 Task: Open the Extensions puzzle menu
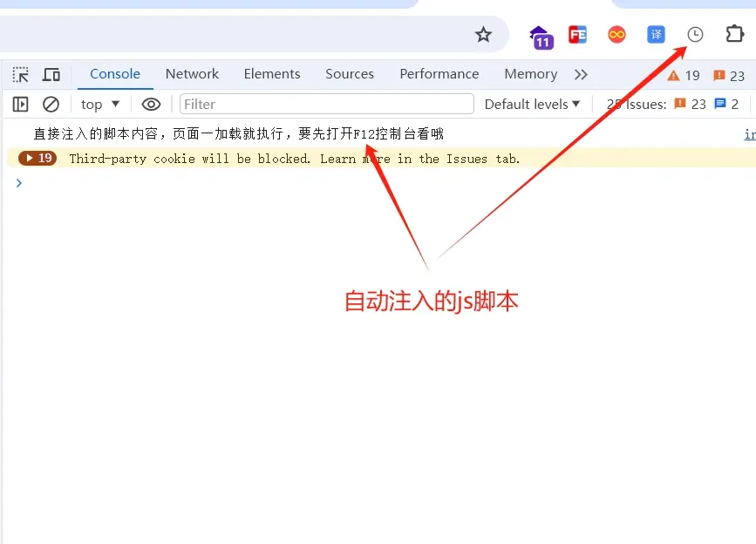[735, 34]
